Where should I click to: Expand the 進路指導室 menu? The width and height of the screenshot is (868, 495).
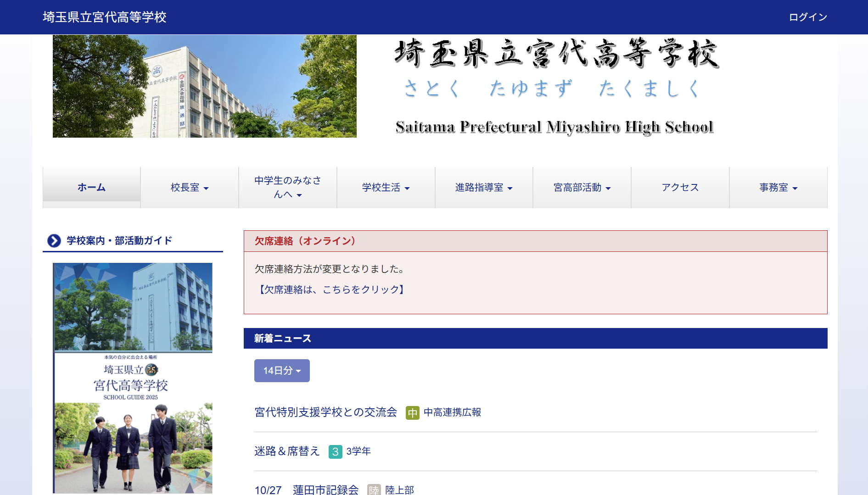(x=484, y=187)
